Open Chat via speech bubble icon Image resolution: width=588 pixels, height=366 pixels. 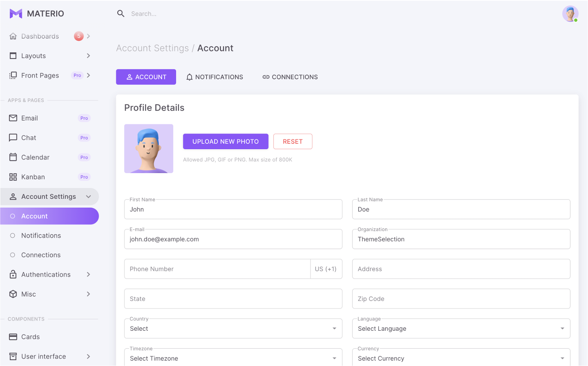point(13,138)
